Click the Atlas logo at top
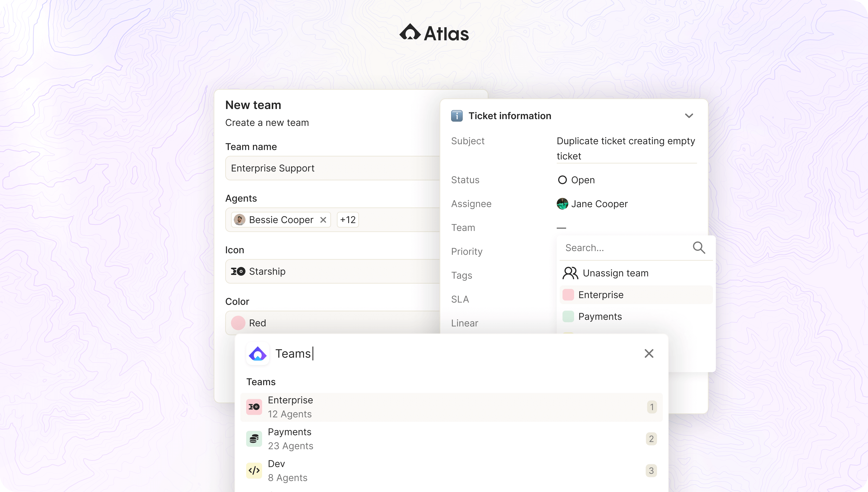 coord(434,33)
